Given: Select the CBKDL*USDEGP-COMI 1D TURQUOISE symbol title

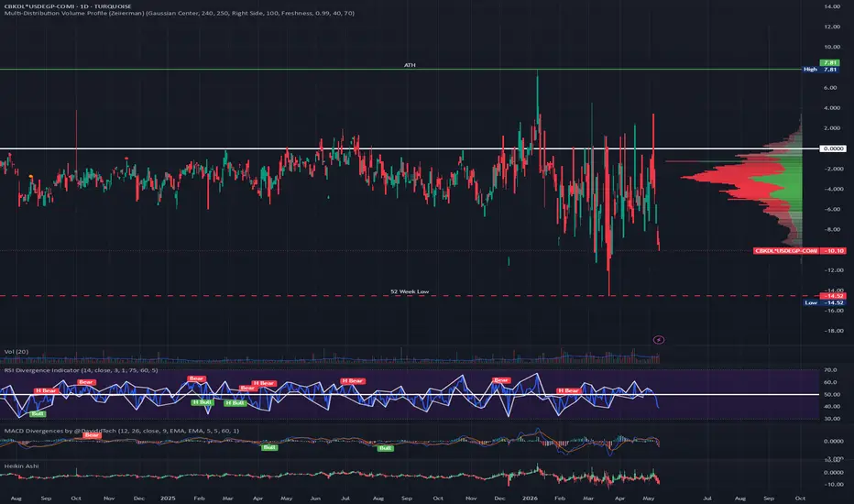Looking at the screenshot, I should (68, 6).
